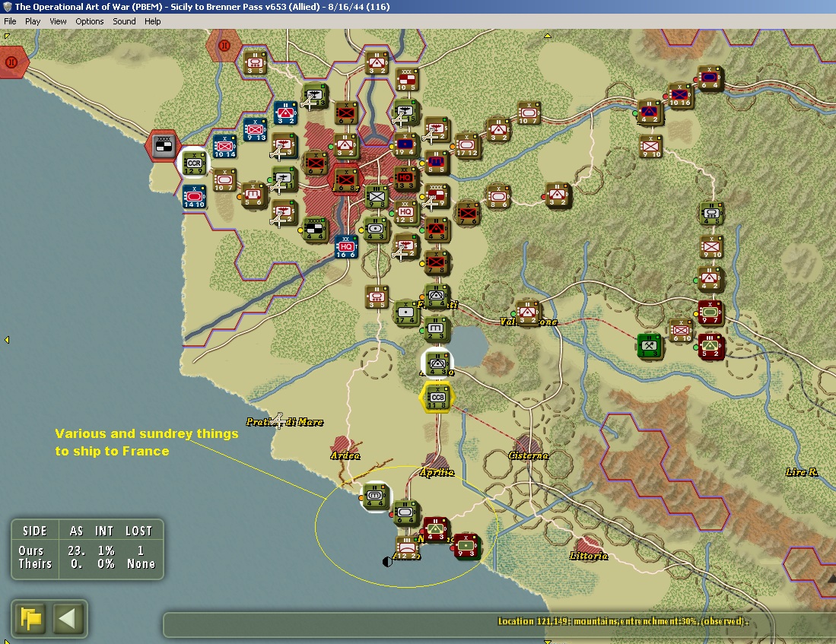Select the unit marked 7 6

pos(467,214)
